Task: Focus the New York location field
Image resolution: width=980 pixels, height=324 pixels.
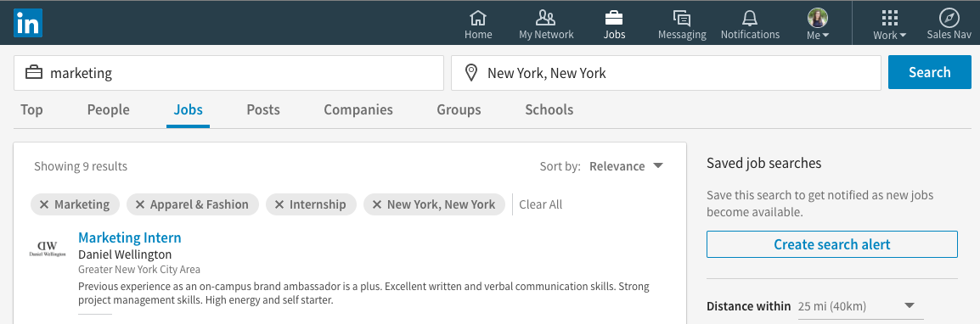Action: point(667,73)
